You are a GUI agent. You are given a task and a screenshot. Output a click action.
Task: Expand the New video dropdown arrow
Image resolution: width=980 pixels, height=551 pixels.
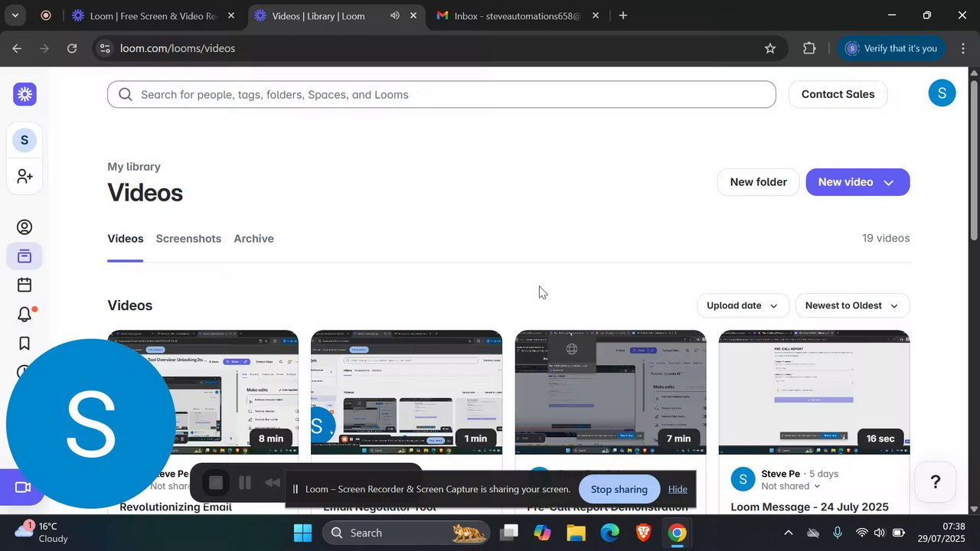pos(889,182)
